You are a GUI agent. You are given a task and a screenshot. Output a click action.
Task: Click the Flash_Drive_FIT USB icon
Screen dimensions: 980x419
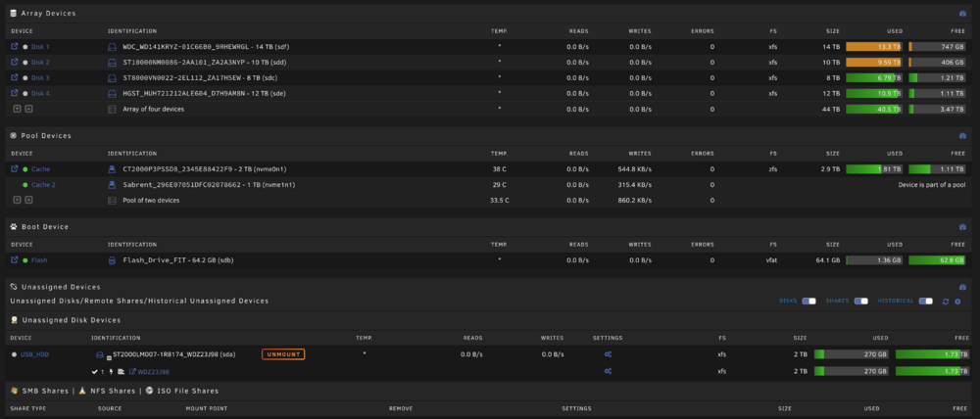[x=113, y=260]
